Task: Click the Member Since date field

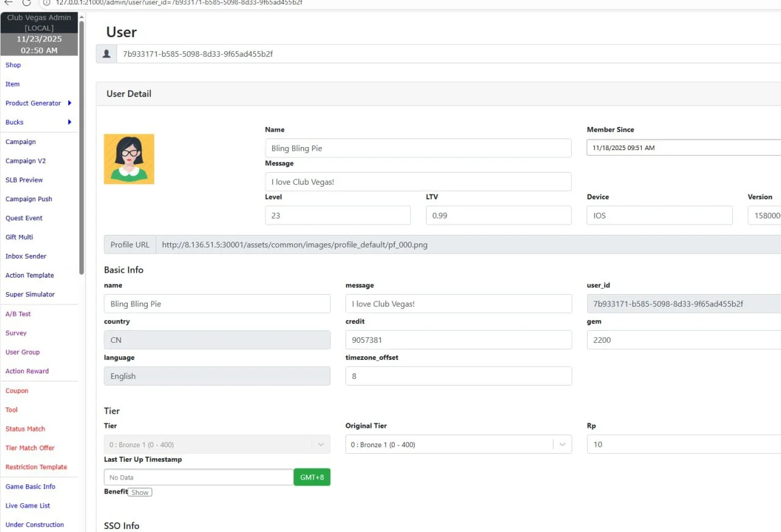Action: 683,148
